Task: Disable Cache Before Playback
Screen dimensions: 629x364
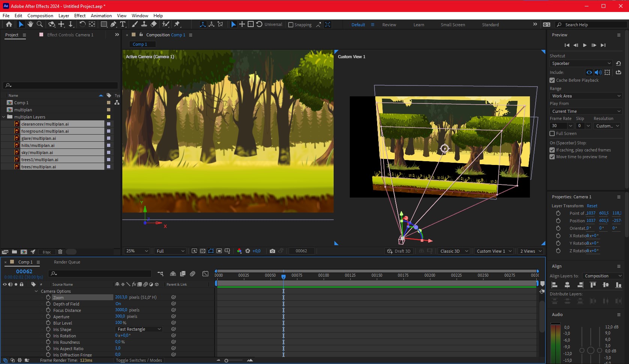Action: pyautogui.click(x=552, y=80)
